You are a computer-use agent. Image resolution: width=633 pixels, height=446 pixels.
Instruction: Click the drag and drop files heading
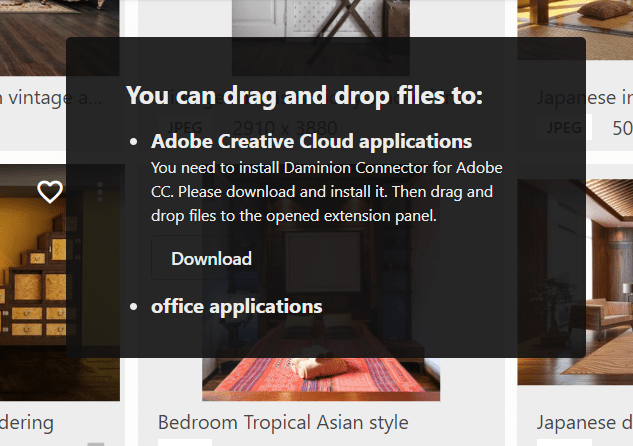[304, 96]
